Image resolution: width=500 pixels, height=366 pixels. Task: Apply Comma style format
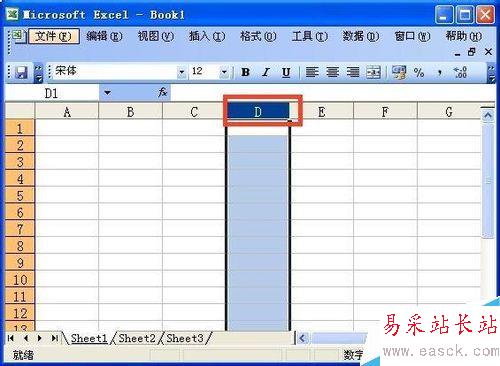pos(440,72)
